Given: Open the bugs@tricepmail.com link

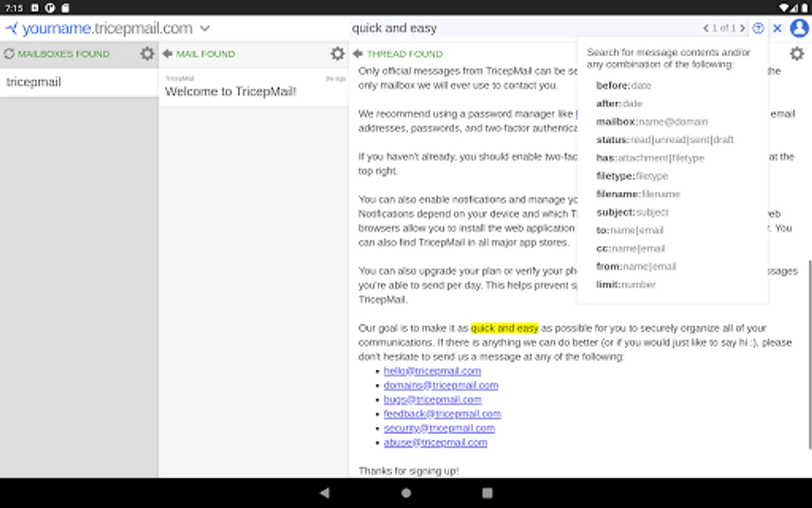Looking at the screenshot, I should (x=433, y=400).
